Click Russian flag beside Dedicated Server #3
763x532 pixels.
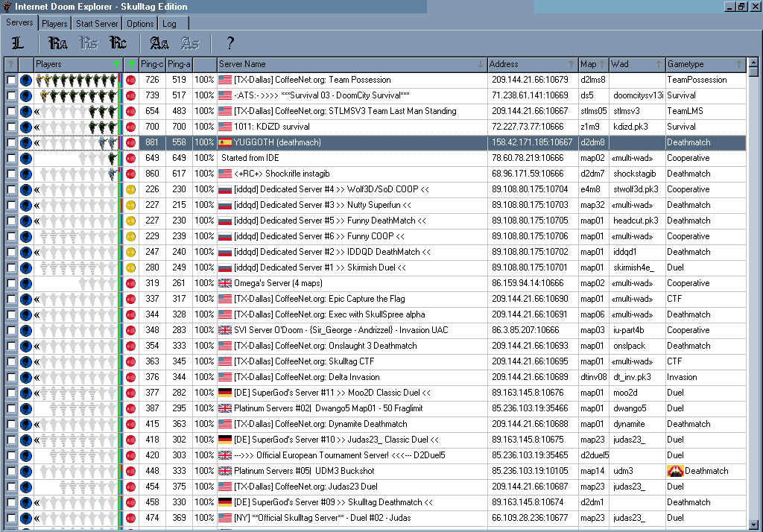click(x=225, y=205)
